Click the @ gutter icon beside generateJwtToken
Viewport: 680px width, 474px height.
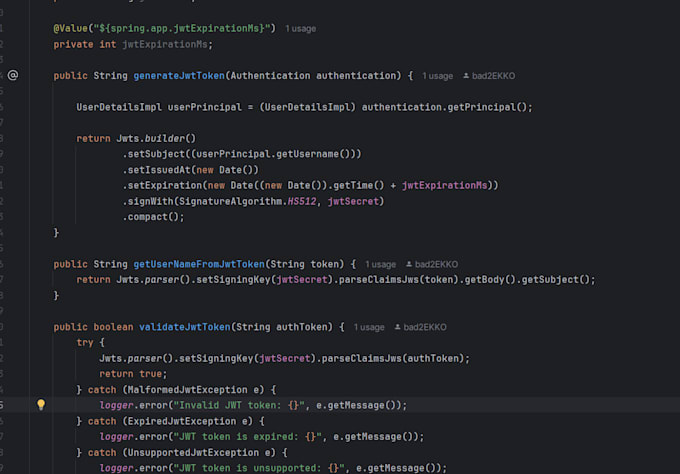click(x=13, y=75)
